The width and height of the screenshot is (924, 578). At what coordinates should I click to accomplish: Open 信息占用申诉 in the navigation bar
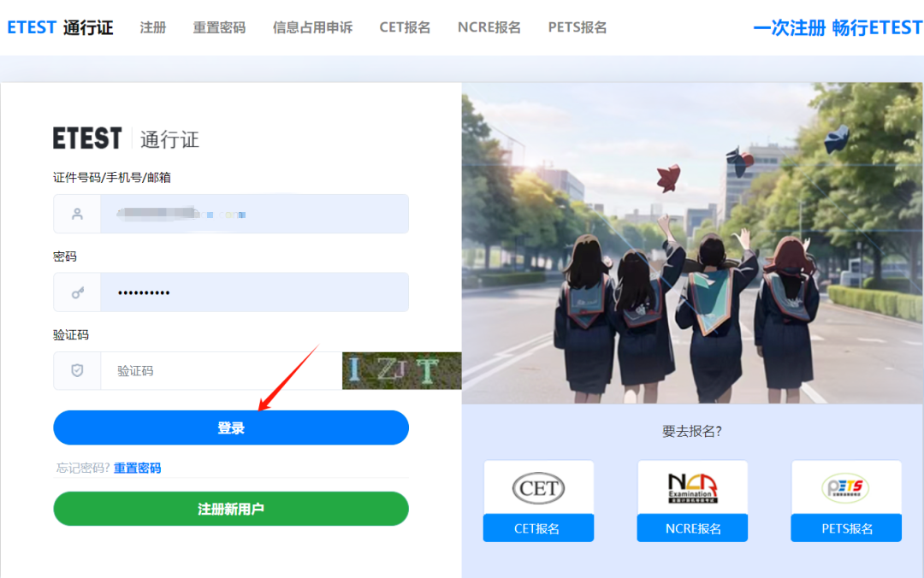[311, 27]
